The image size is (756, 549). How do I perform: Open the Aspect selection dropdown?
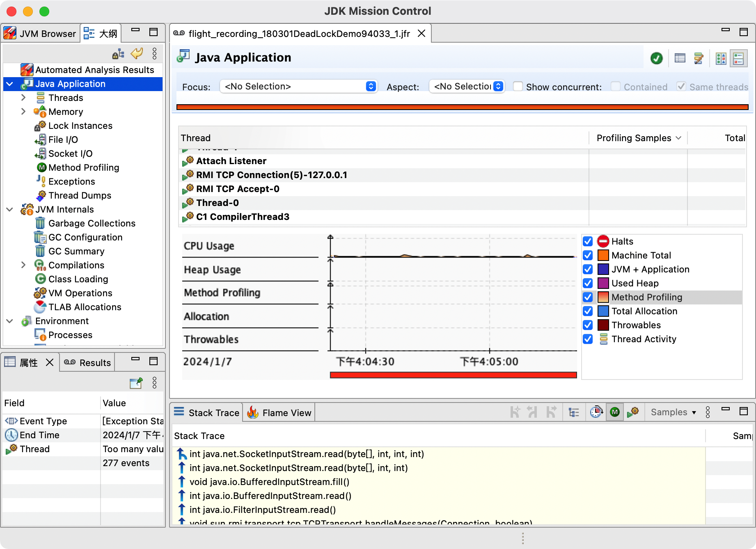pyautogui.click(x=467, y=86)
